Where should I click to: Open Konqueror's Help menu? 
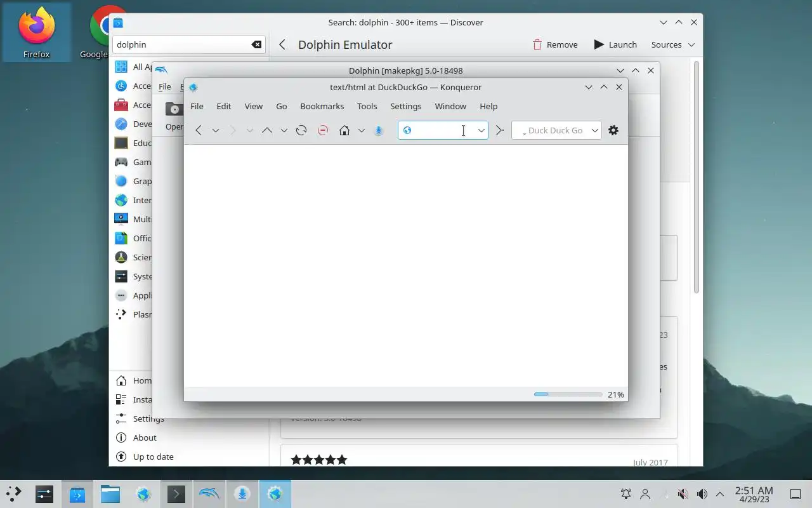(x=488, y=106)
